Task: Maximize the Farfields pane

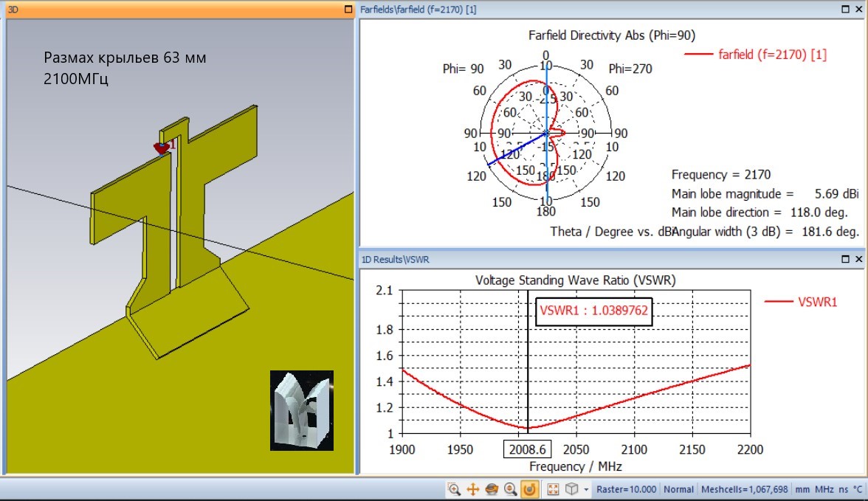Action: click(x=845, y=9)
